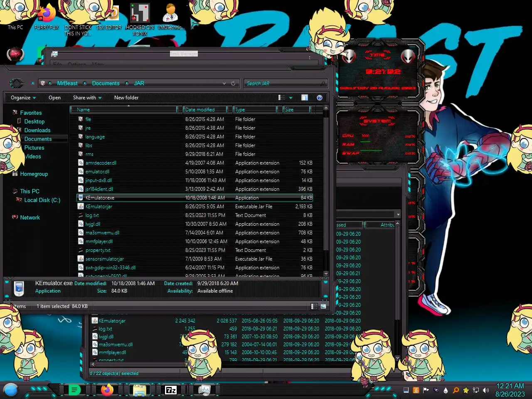Viewport: 532px width, 399px height.
Task: Open the view options dropdown arrow
Action: click(x=291, y=98)
